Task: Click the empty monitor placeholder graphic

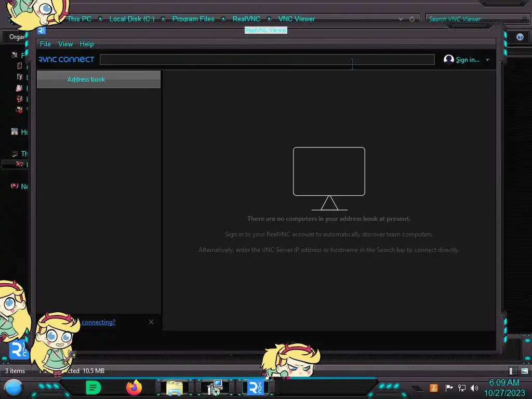Action: 329,179
